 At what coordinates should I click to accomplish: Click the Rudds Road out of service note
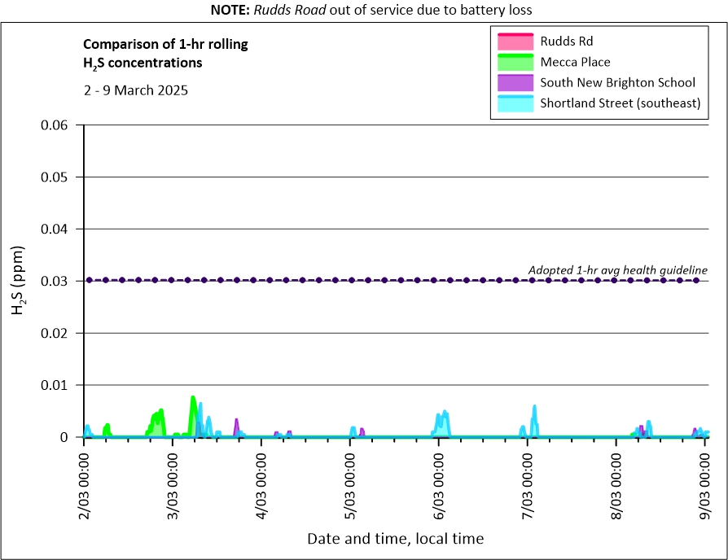pos(364,9)
